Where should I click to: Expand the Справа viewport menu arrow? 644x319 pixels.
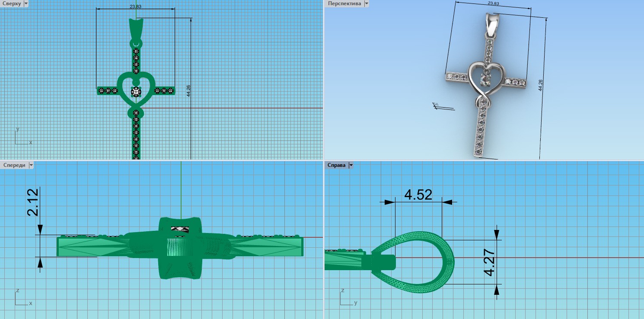tap(351, 165)
